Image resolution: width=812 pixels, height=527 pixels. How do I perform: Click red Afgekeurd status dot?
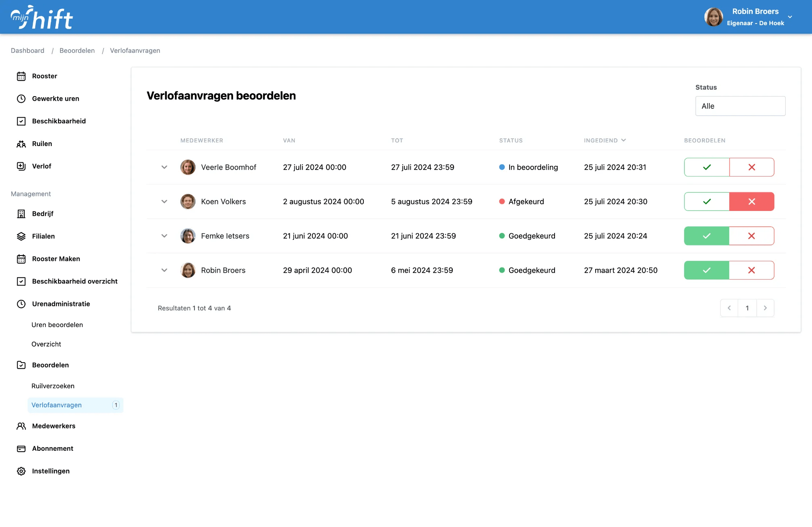point(502,202)
